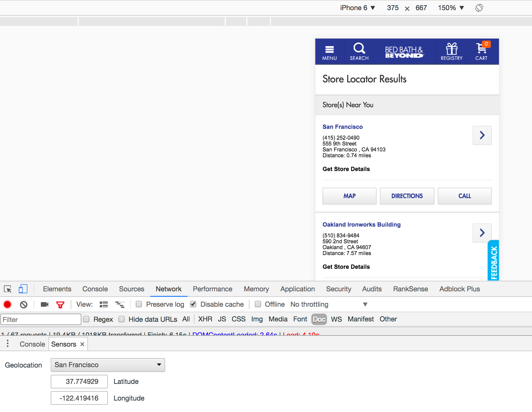Screen dimensions: 532x412
Task: Open the 150% zoom dropdown
Action: pos(451,8)
